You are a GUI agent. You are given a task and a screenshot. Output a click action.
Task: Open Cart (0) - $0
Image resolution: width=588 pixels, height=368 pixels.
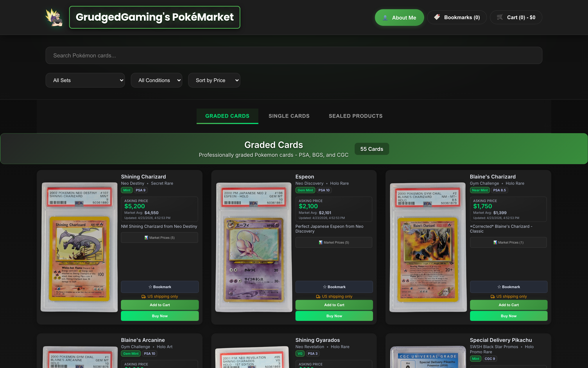tap(516, 17)
